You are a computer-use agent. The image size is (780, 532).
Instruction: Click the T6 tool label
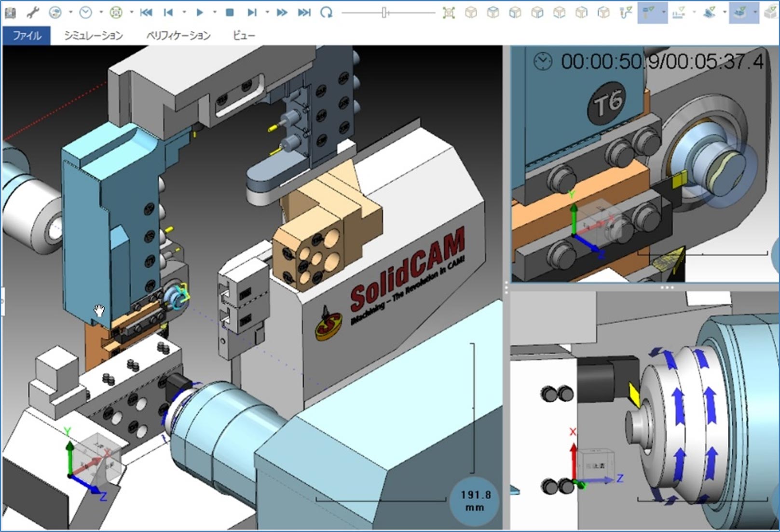pos(607,102)
